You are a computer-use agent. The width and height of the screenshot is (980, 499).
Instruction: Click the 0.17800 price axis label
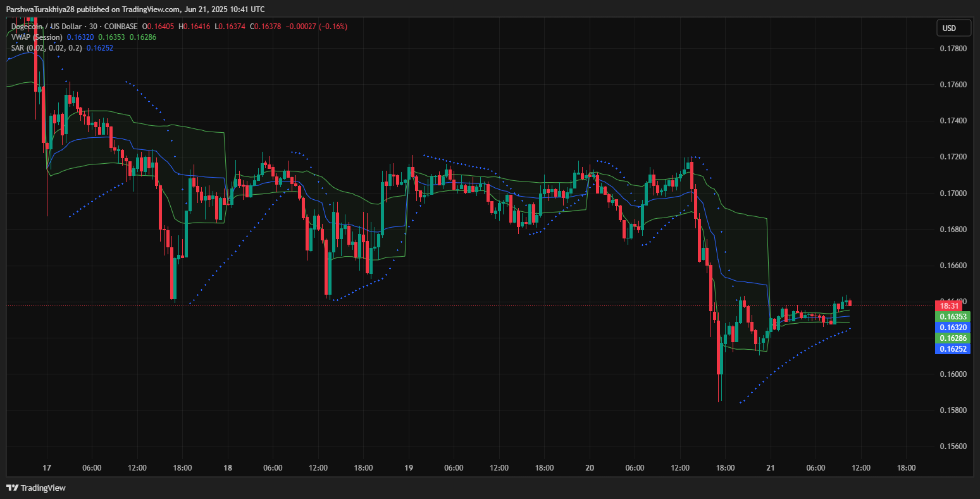(953, 49)
